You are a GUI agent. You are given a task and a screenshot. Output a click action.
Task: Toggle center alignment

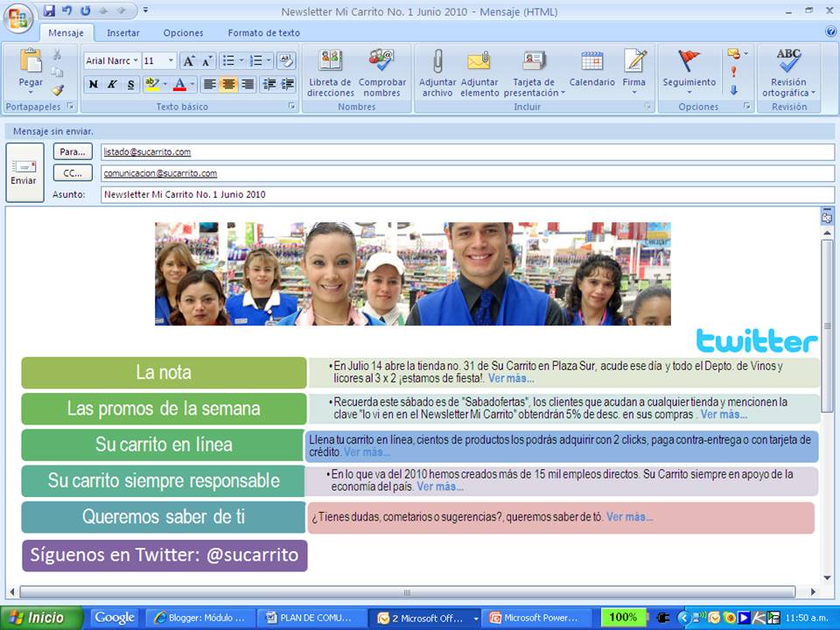click(228, 84)
